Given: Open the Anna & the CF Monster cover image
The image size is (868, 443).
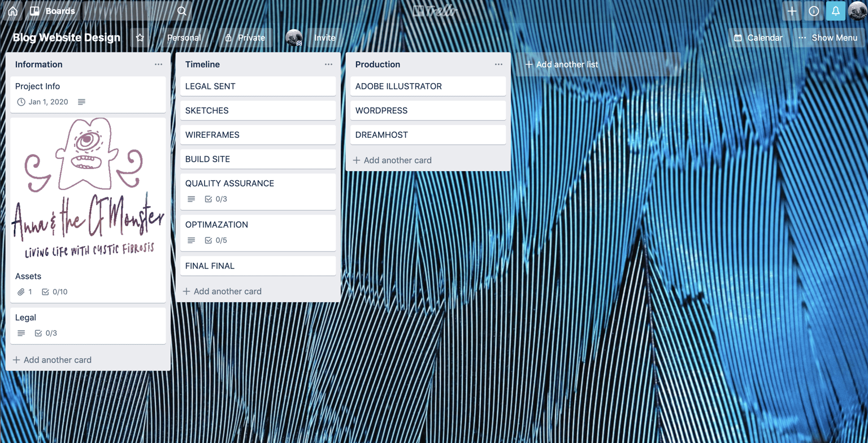Looking at the screenshot, I should (88, 191).
